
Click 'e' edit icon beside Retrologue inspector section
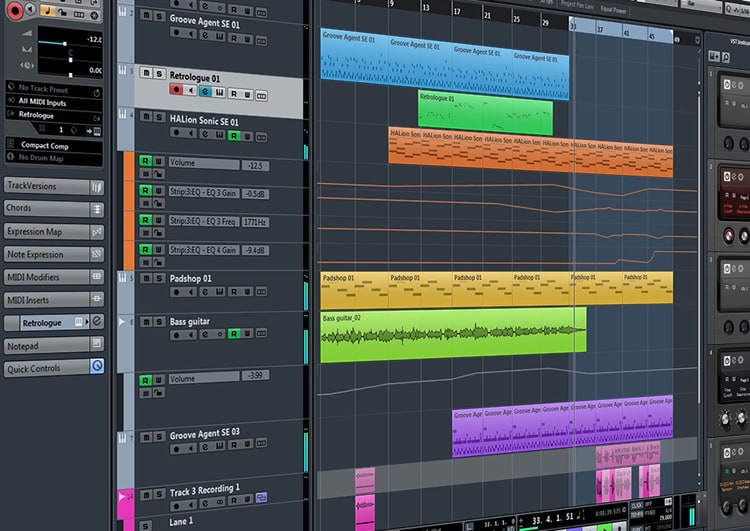pos(97,321)
